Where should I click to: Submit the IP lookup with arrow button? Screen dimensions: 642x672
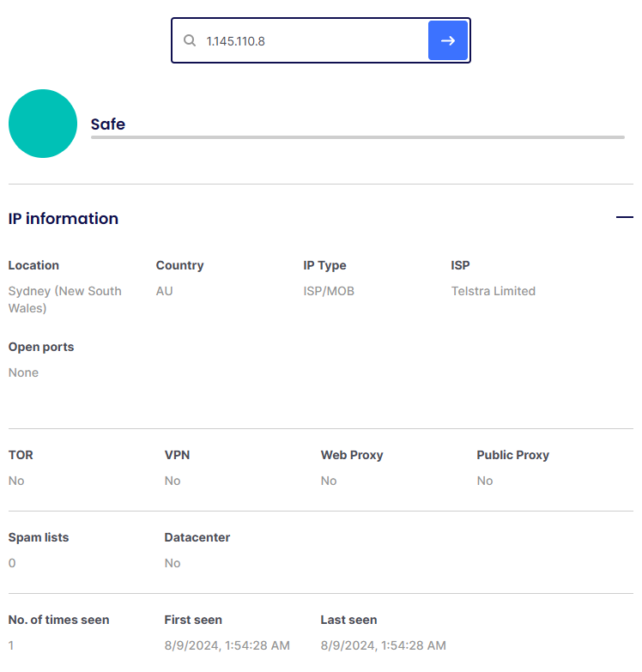[x=447, y=40]
